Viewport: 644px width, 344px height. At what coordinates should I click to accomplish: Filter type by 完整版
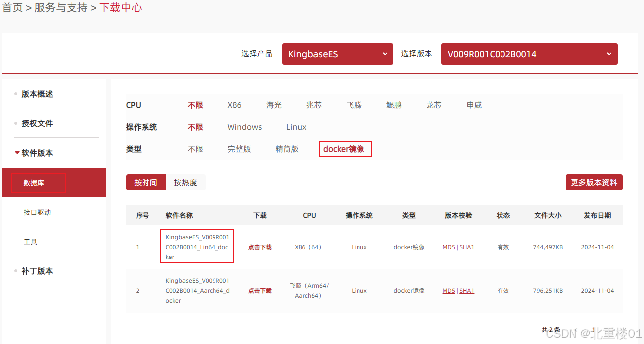coord(239,149)
